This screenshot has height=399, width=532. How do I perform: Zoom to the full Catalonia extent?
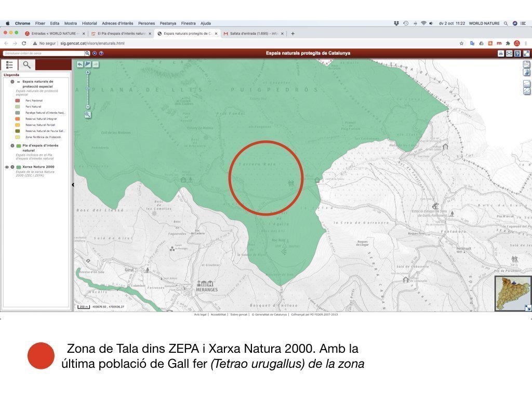click(x=88, y=64)
